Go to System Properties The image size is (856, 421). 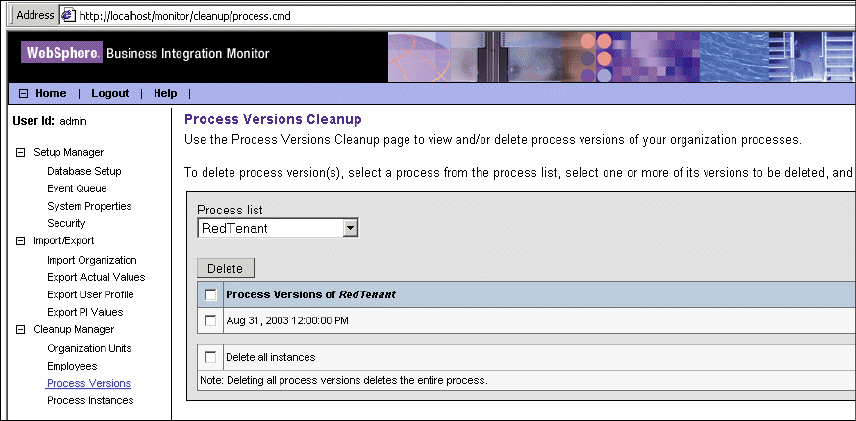click(89, 206)
